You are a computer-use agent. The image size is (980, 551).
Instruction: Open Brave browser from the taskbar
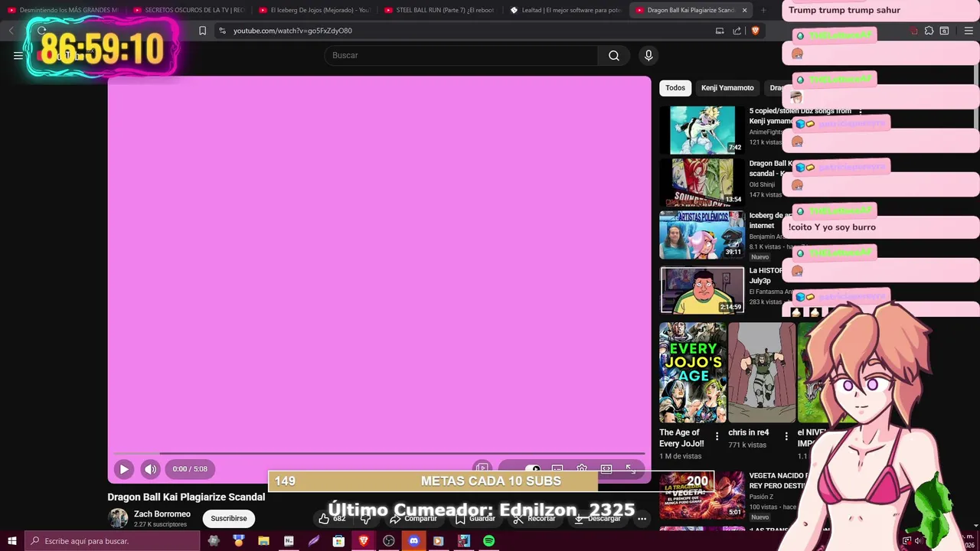(364, 541)
